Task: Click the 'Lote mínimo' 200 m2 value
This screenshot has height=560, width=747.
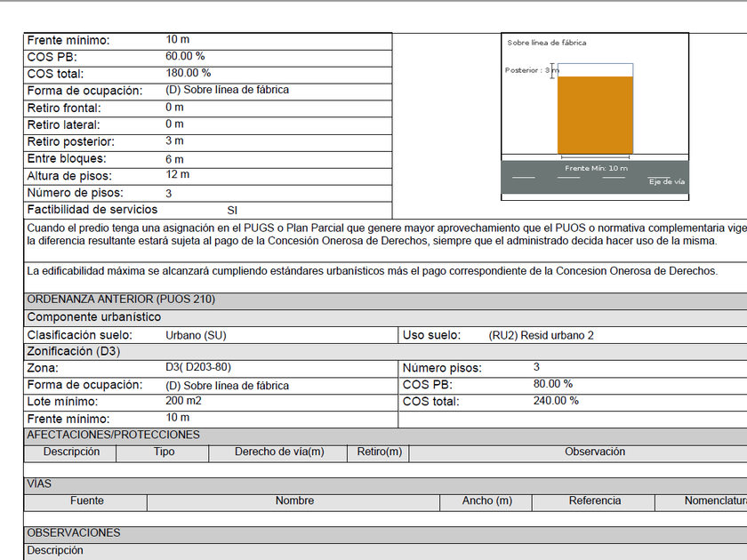Action: pos(185,401)
